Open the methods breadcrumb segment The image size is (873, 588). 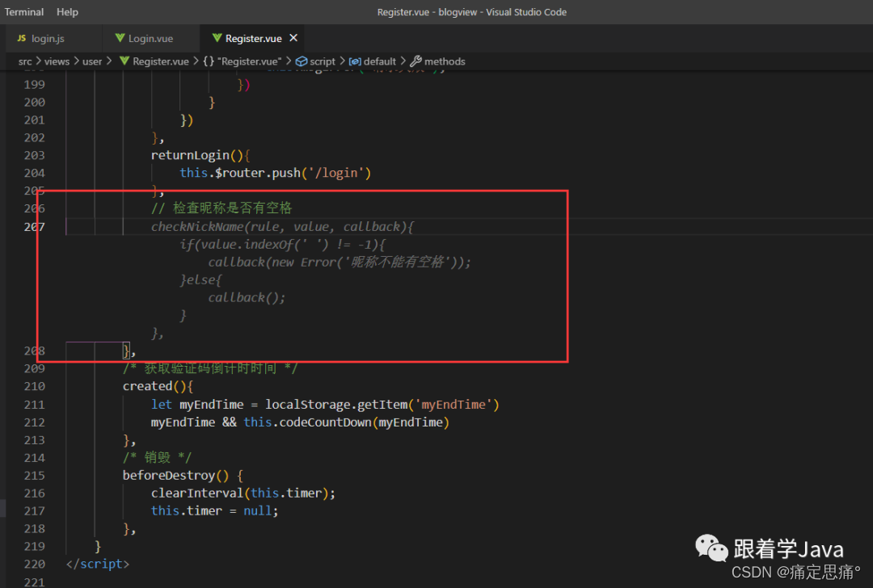445,61
